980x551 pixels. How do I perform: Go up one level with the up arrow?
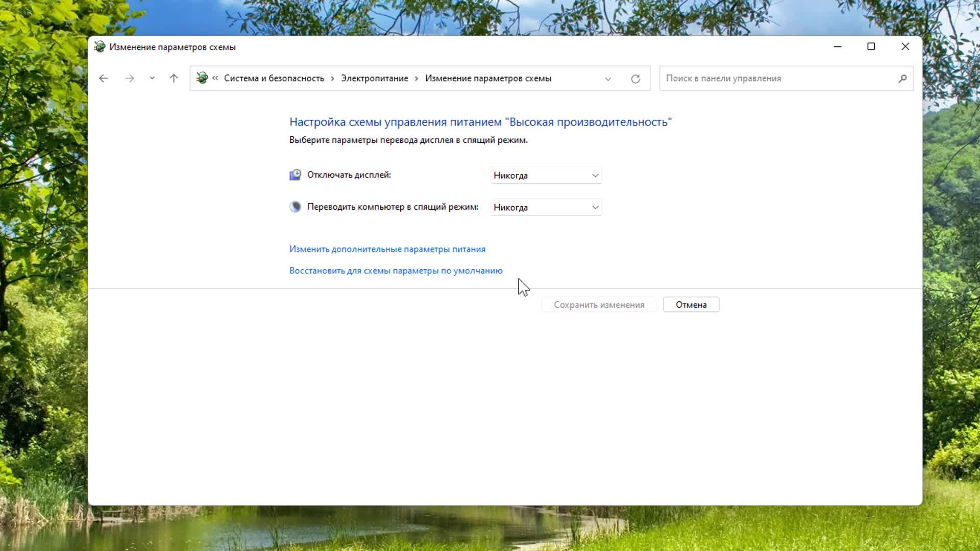click(174, 78)
